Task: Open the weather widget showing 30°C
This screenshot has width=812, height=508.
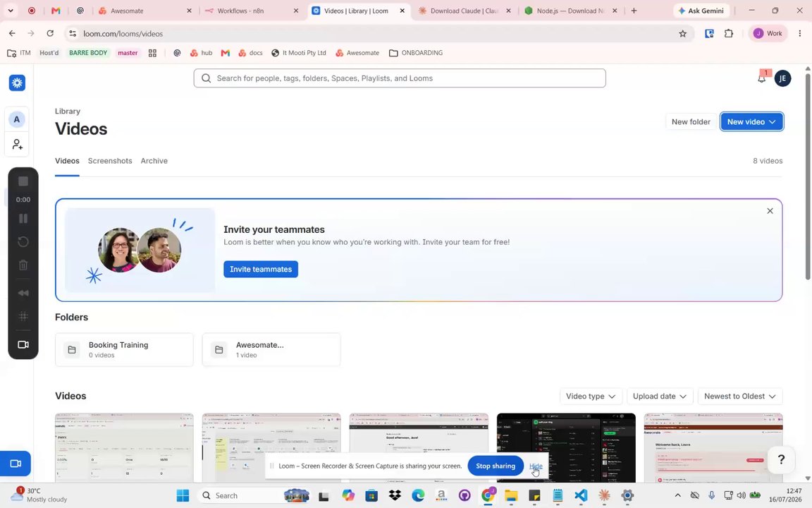Action: (39, 495)
